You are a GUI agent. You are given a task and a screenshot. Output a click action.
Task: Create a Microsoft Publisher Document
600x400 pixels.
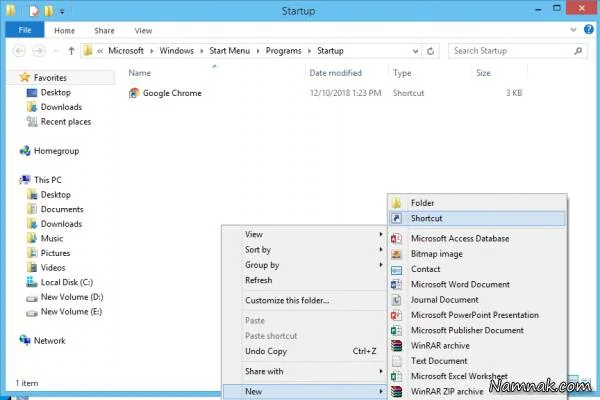coord(477,330)
